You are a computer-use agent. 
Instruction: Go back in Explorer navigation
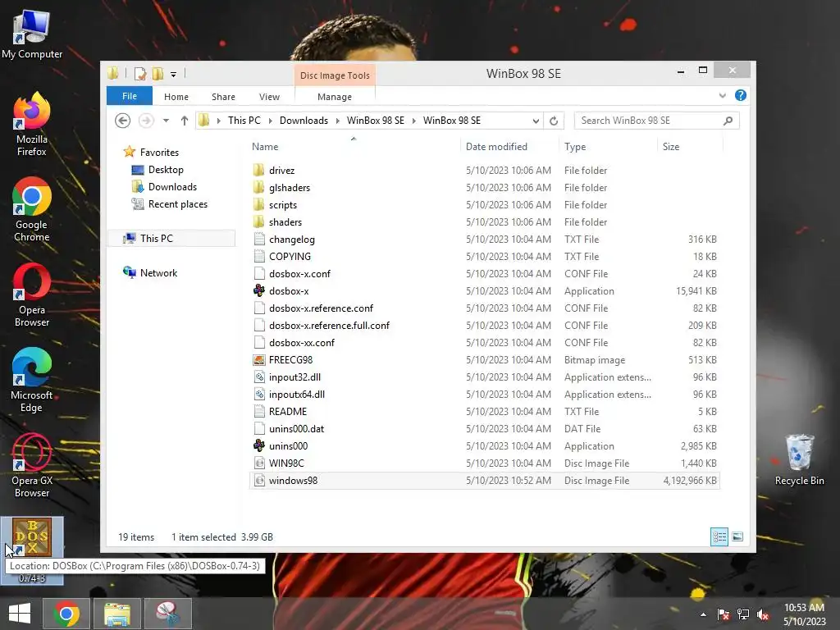coord(123,121)
